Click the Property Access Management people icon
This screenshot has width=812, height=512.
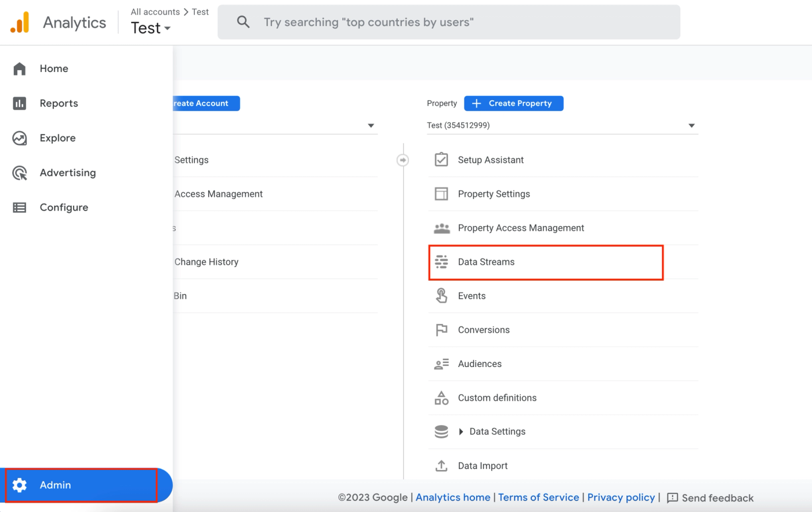point(441,228)
